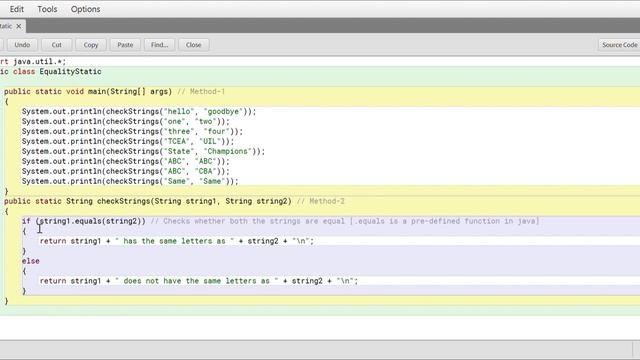Click the return line "does not have the same letters"

pos(199,281)
